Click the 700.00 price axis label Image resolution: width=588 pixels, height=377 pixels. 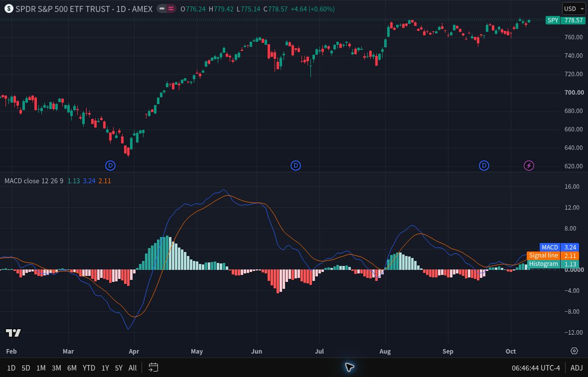pyautogui.click(x=574, y=92)
